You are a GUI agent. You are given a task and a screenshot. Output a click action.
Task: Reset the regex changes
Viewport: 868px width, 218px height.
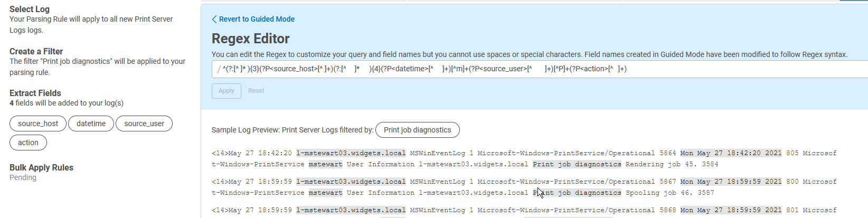[x=256, y=91]
